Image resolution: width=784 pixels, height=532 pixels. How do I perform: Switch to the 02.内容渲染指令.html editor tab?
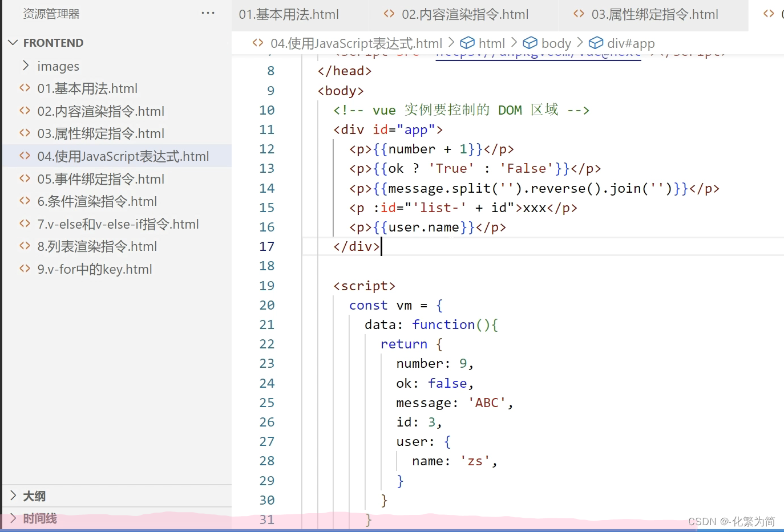pos(463,14)
